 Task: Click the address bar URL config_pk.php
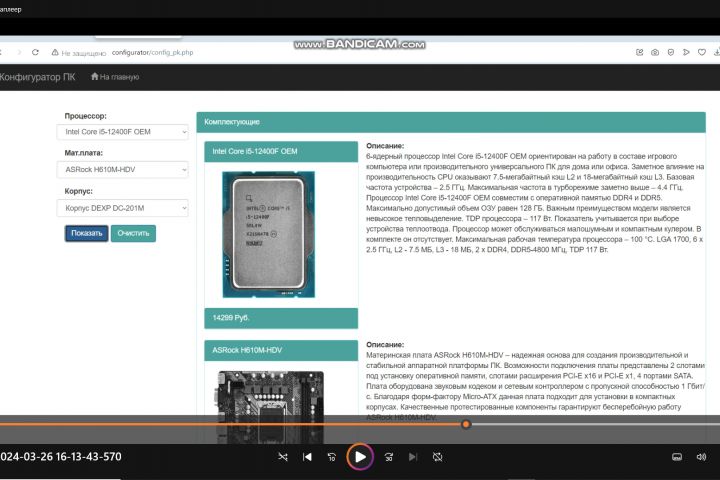[152, 52]
